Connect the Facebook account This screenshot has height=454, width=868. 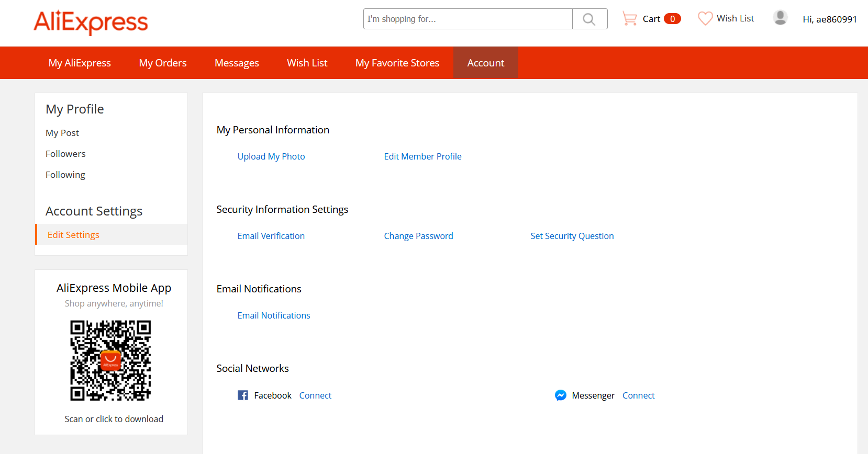[315, 395]
